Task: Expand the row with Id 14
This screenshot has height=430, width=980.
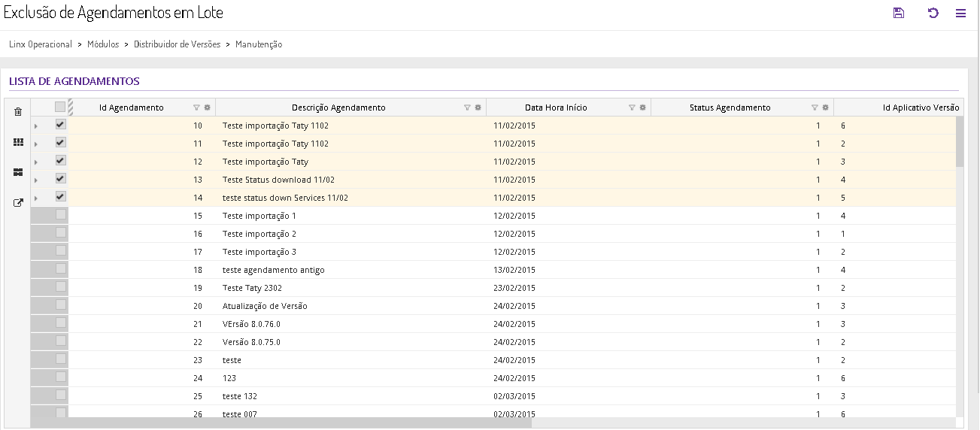Action: pos(35,198)
